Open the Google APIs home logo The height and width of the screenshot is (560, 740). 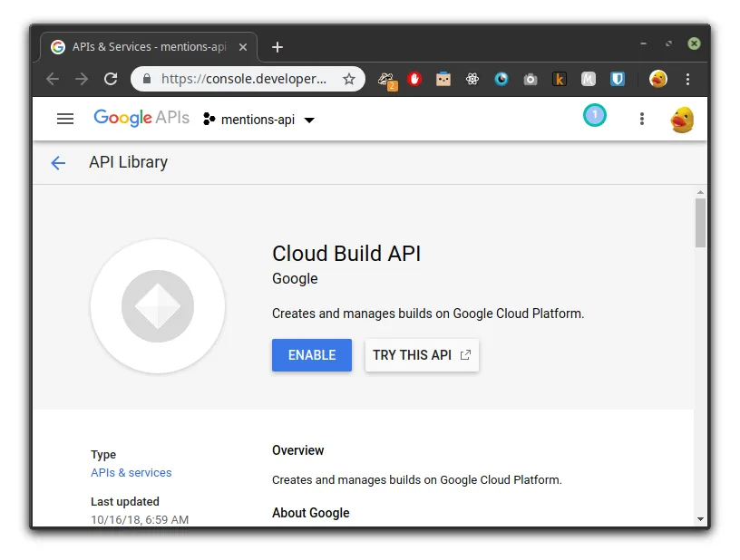pyautogui.click(x=141, y=118)
